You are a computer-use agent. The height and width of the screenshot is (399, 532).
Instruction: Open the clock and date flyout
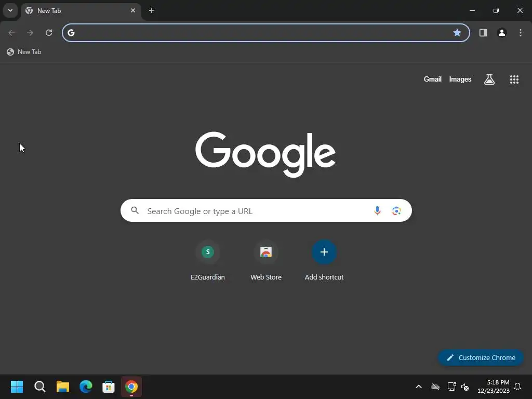coord(494,387)
